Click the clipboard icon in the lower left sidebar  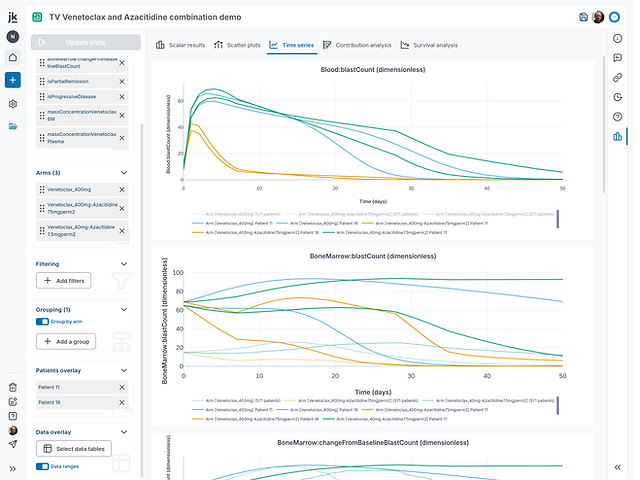click(x=13, y=387)
